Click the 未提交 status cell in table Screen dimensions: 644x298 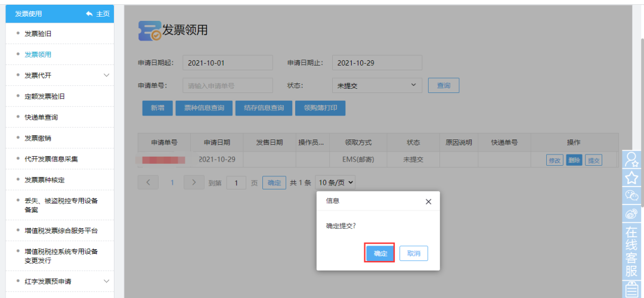pyautogui.click(x=413, y=159)
